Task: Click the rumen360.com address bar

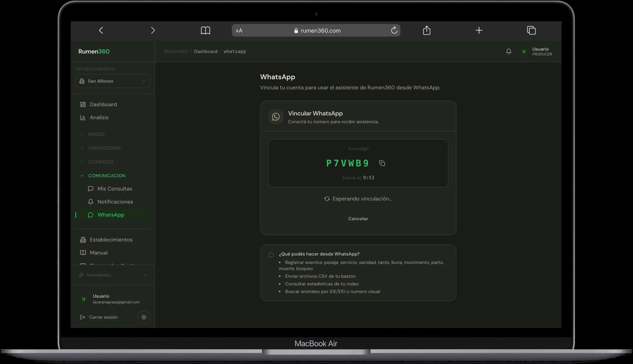Action: (x=316, y=30)
